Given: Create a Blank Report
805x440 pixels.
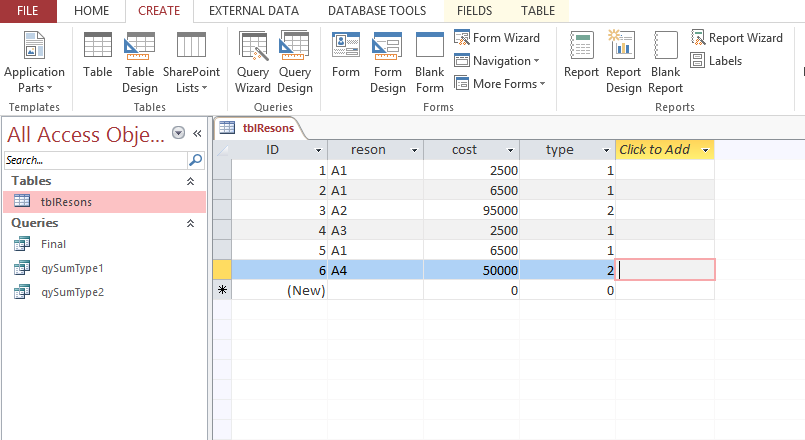Looking at the screenshot, I should [665, 62].
